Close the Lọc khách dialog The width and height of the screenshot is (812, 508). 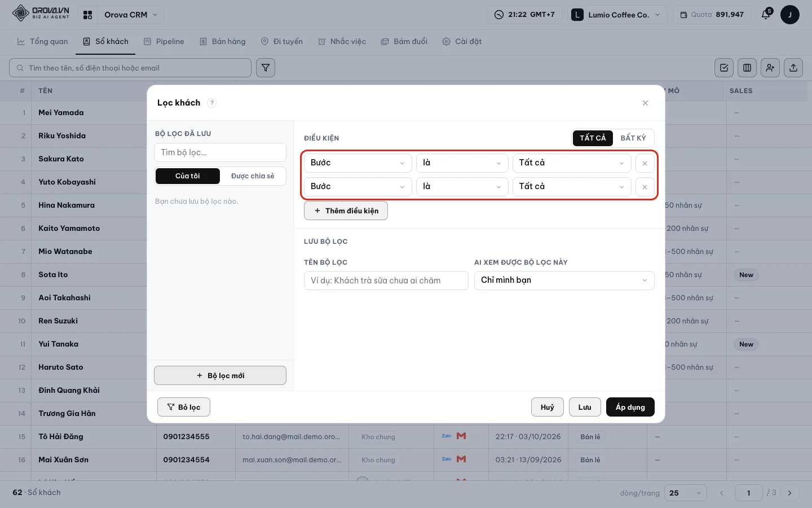(x=645, y=103)
